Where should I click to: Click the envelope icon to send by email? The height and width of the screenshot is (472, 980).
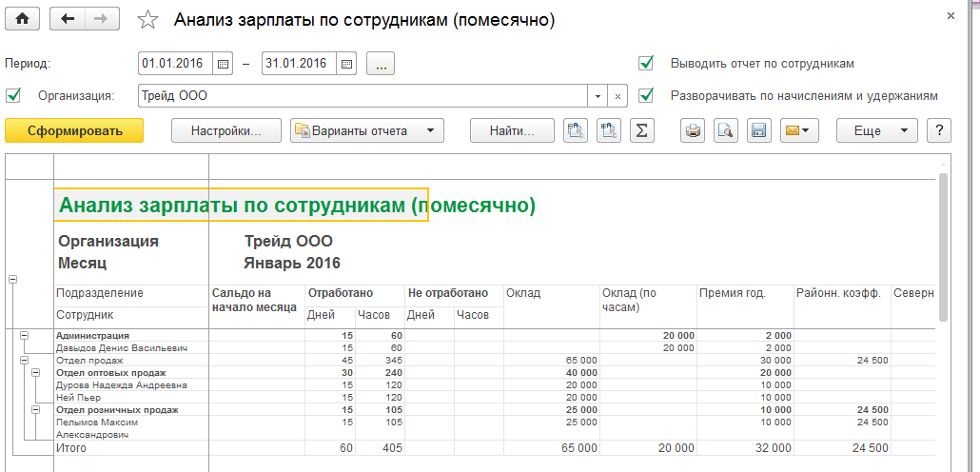(x=799, y=130)
